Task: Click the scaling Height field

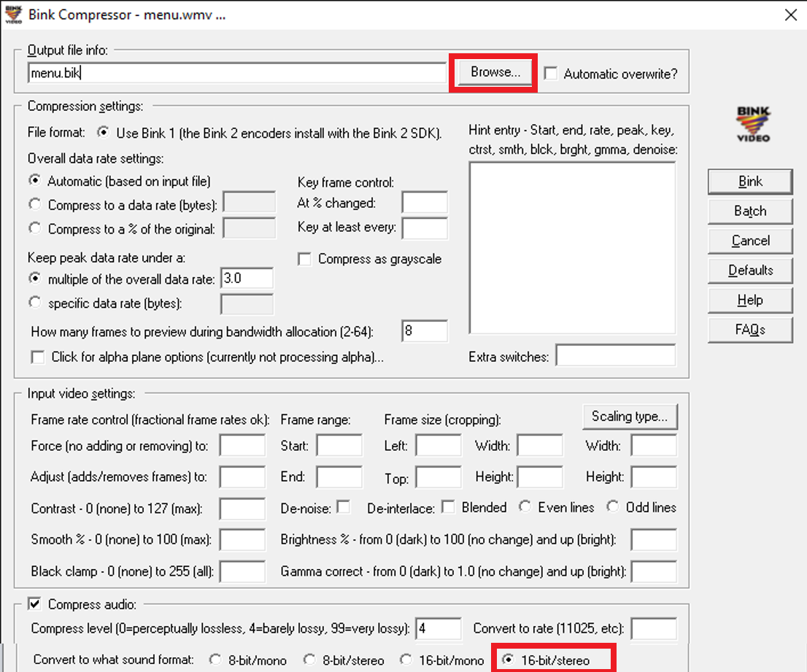Action: coord(654,477)
